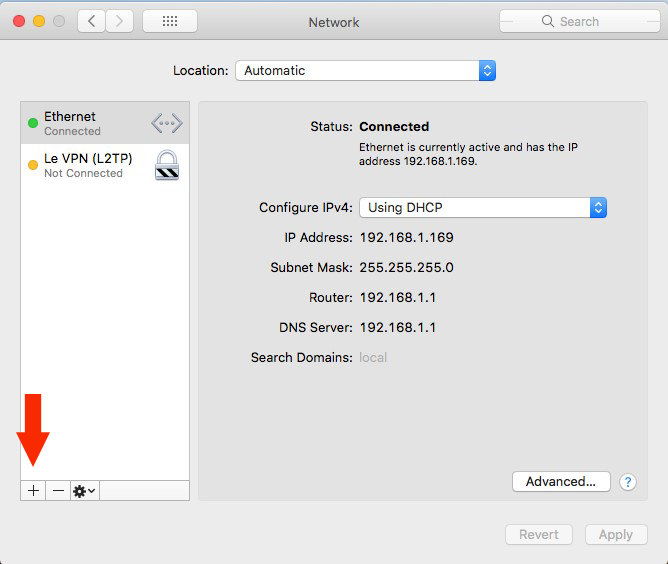
Task: Select Ethernet in the services list
Action: pos(90,123)
